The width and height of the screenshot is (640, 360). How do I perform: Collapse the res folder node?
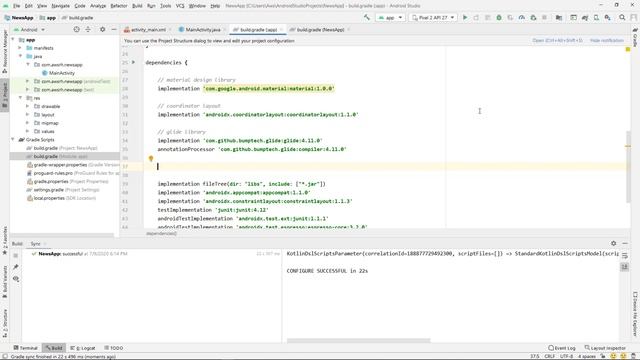point(20,98)
